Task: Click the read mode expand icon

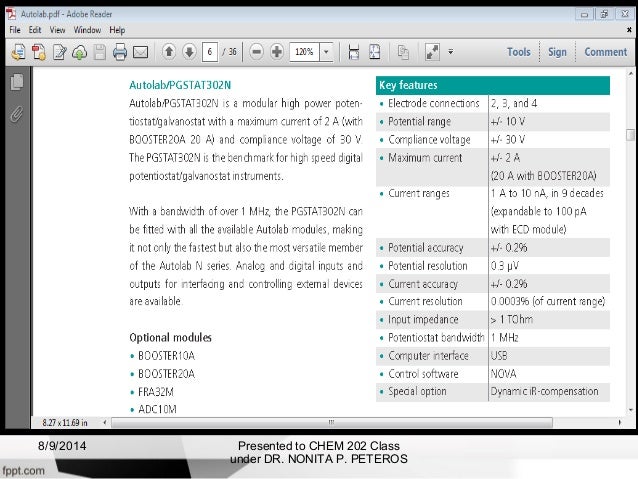Action: pyautogui.click(x=432, y=52)
